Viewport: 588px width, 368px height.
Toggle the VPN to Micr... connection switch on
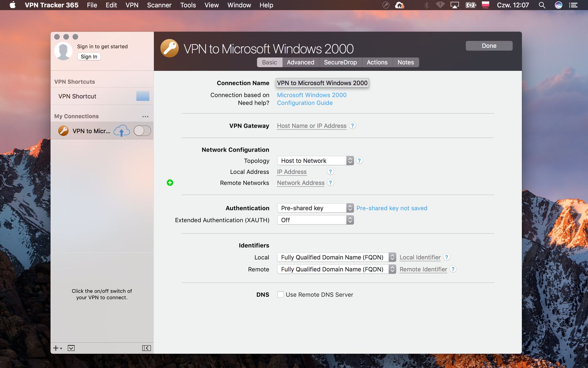tap(142, 131)
